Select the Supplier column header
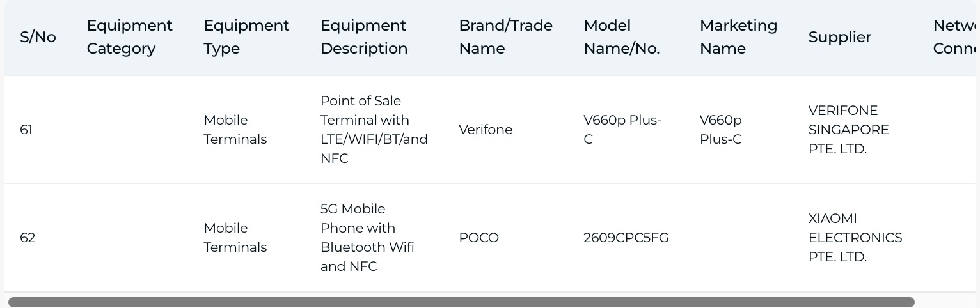 [x=840, y=37]
